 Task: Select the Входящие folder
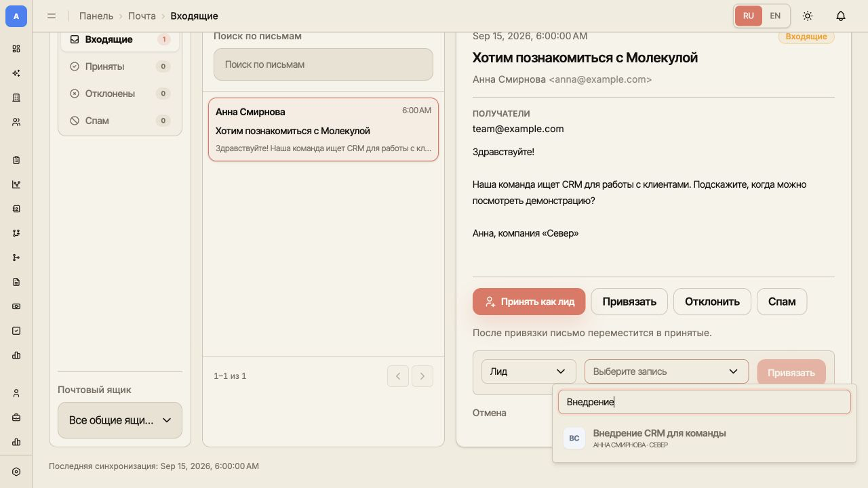tap(120, 39)
